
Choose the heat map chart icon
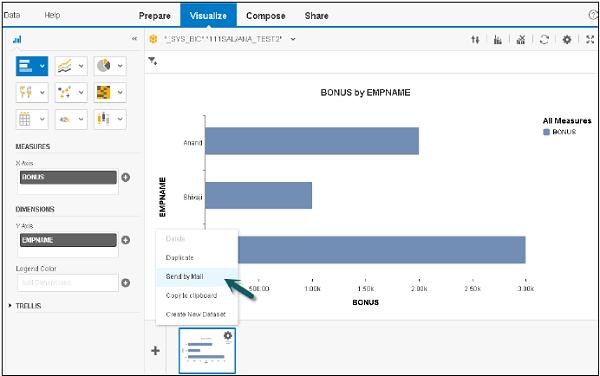coord(103,92)
